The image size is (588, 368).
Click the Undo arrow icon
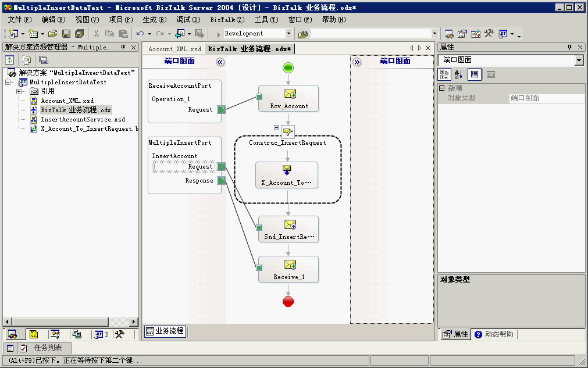[x=140, y=34]
